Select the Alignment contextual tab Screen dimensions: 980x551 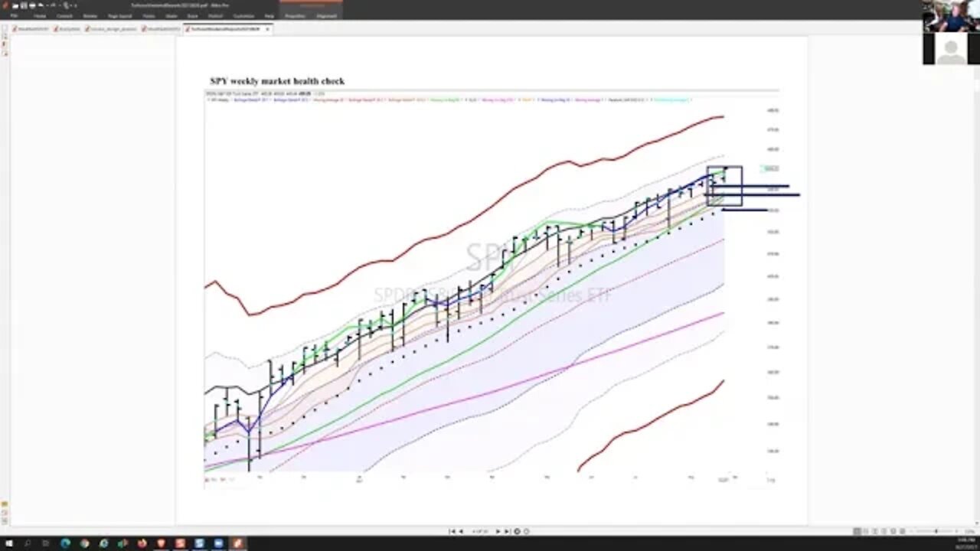326,15
